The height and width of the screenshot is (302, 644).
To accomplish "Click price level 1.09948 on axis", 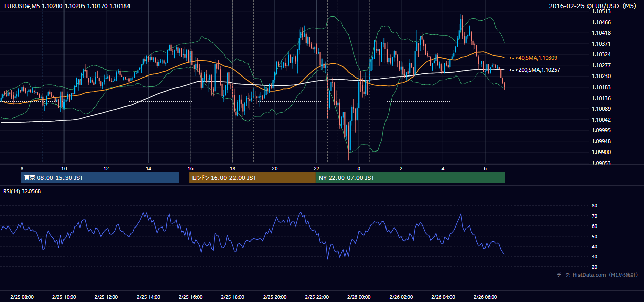I will pyautogui.click(x=601, y=141).
